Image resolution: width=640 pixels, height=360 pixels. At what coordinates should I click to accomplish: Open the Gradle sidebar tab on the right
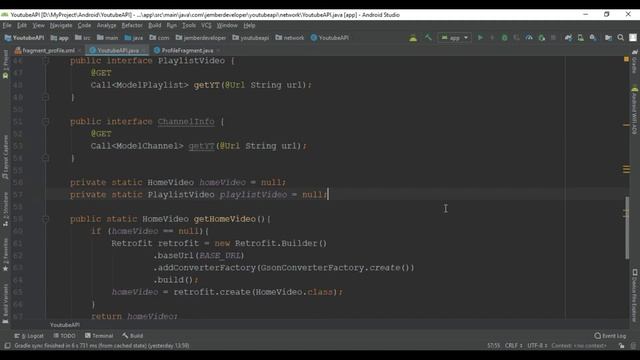pyautogui.click(x=635, y=62)
